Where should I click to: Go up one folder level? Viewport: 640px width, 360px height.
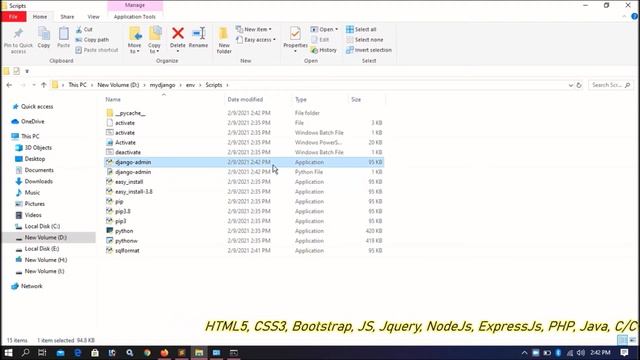tap(44, 85)
